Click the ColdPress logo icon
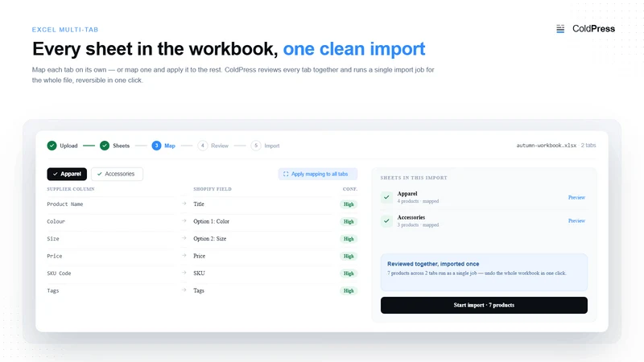Image resolution: width=644 pixels, height=362 pixels. [x=560, y=29]
